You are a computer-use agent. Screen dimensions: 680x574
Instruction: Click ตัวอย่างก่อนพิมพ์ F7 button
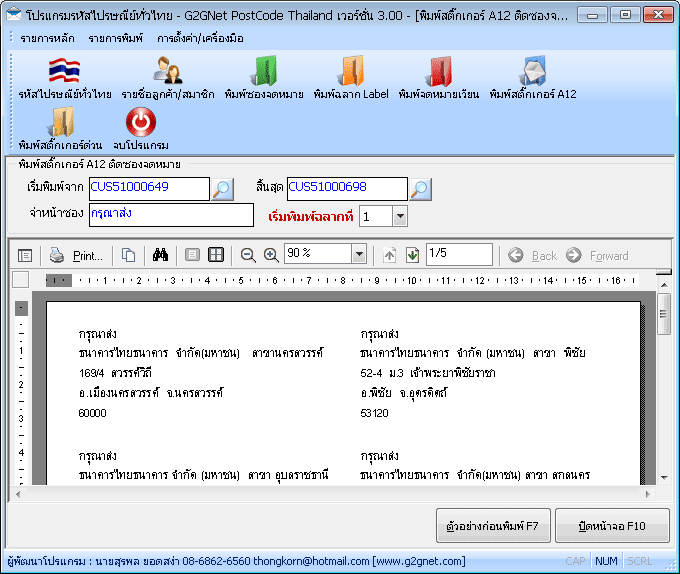point(493,526)
